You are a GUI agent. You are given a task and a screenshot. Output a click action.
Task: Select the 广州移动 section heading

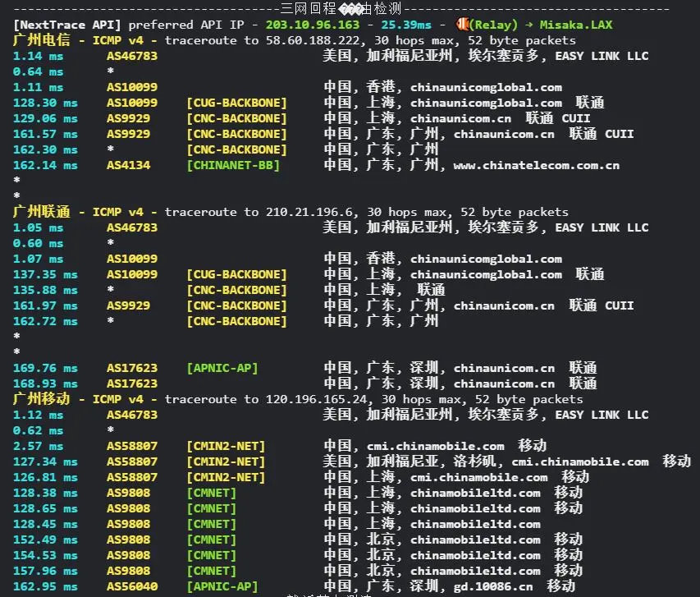coord(42,399)
